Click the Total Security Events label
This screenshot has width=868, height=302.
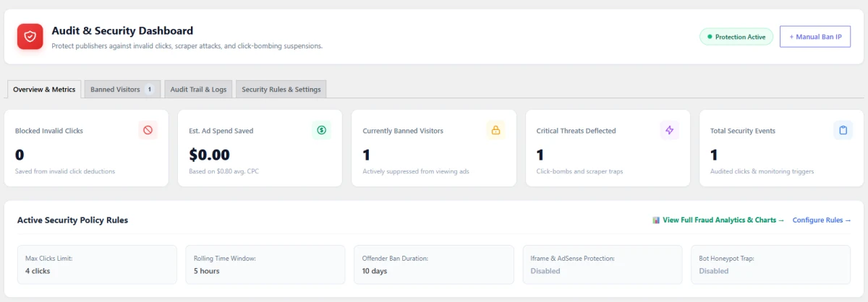pyautogui.click(x=743, y=131)
